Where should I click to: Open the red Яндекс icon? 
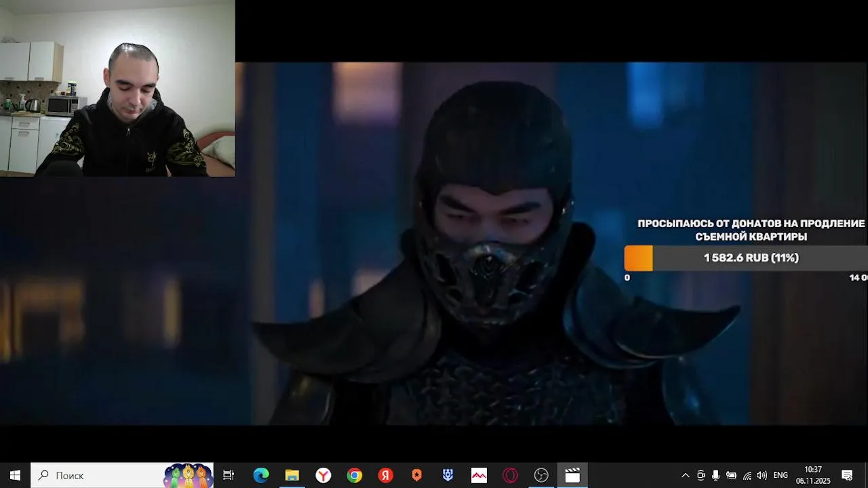(x=386, y=475)
